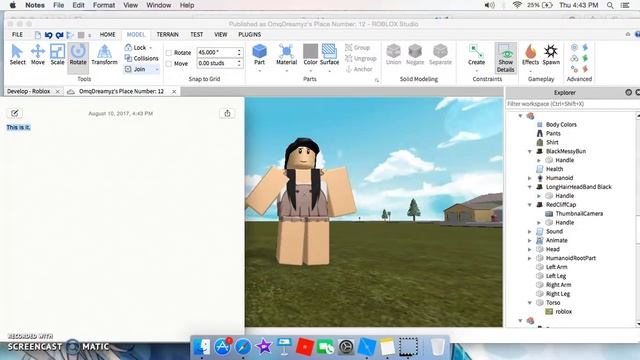Click the Undo arrow in quick toolbar
The height and width of the screenshot is (360, 640).
point(49,35)
